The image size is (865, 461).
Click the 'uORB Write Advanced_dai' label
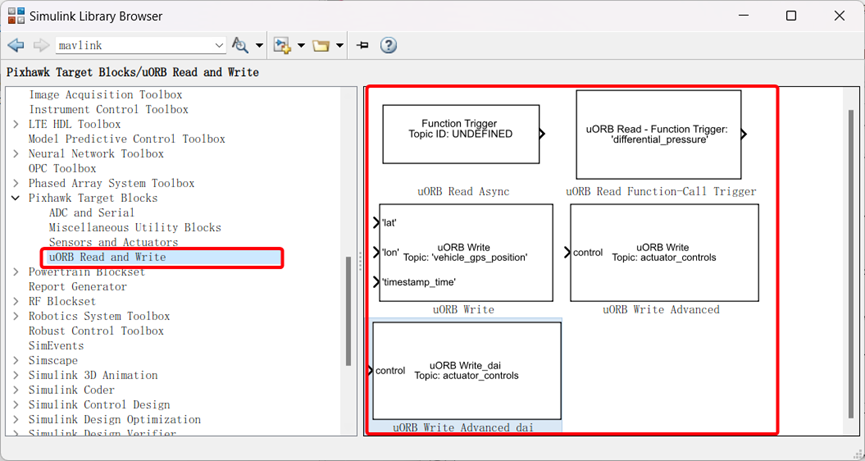pos(463,427)
